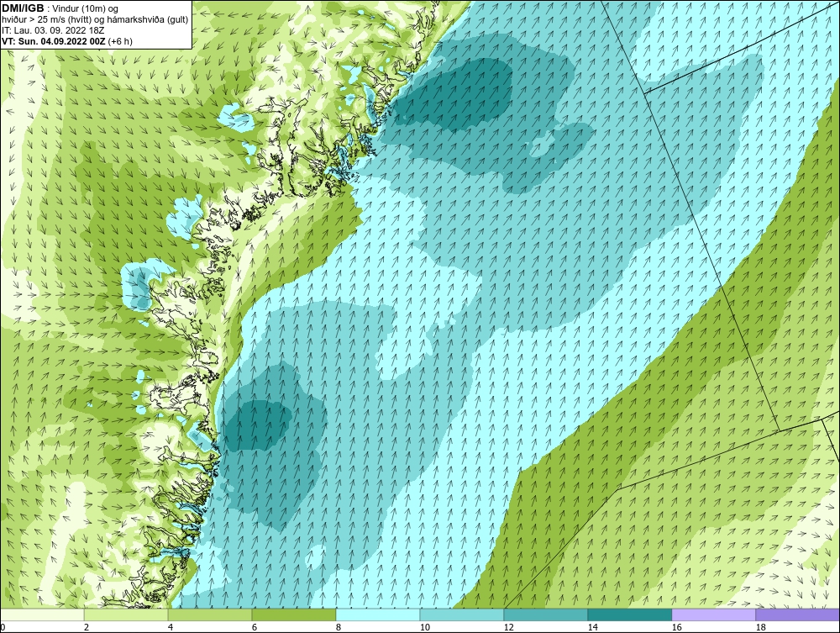This screenshot has width=840, height=633.
Task: Click the 4–6 m/s green legend swatch
Action: 210,615
